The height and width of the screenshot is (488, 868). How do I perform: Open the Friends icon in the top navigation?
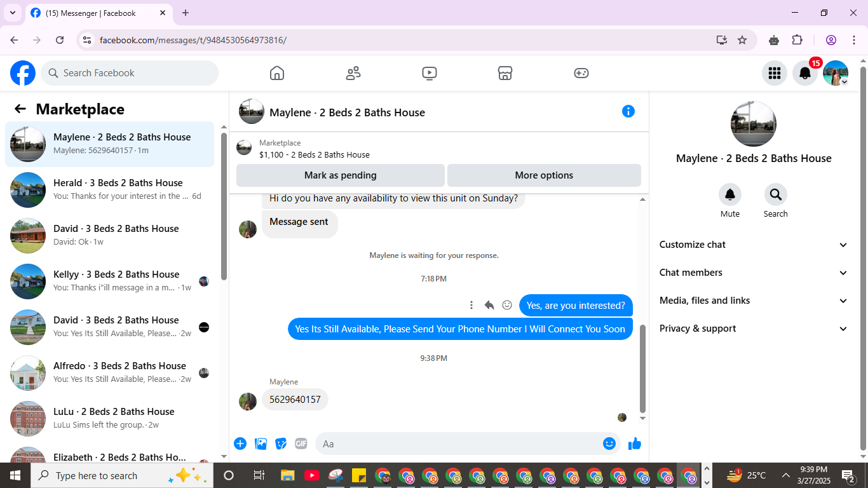(x=353, y=73)
